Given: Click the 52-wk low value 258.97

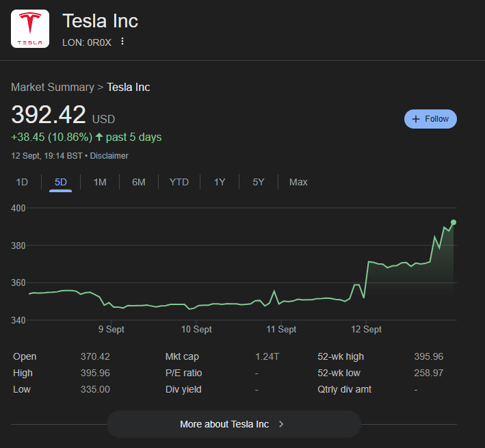Looking at the screenshot, I should click(429, 373).
